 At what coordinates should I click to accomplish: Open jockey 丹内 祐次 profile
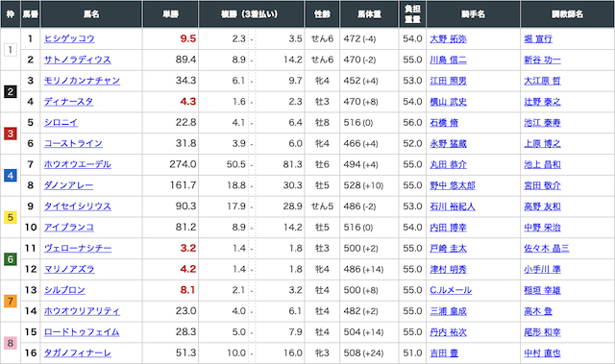(x=449, y=332)
